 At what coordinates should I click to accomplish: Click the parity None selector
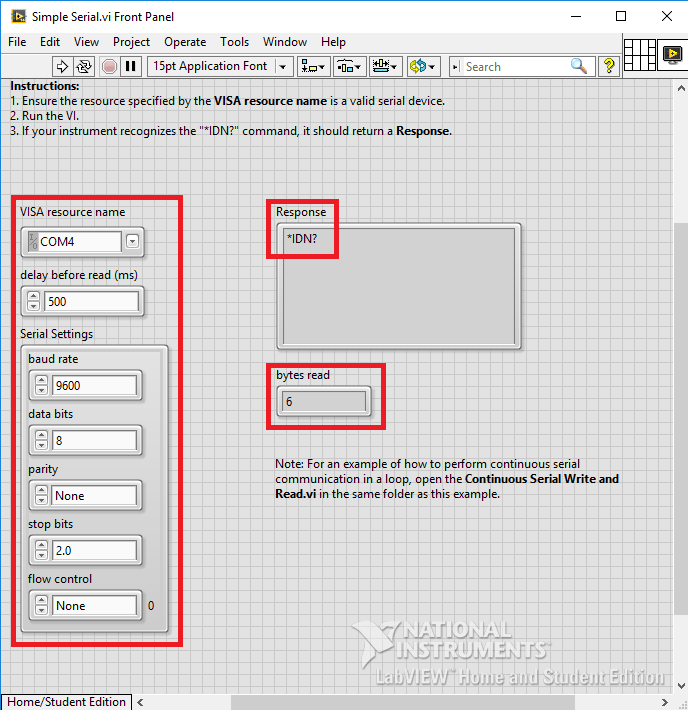94,495
